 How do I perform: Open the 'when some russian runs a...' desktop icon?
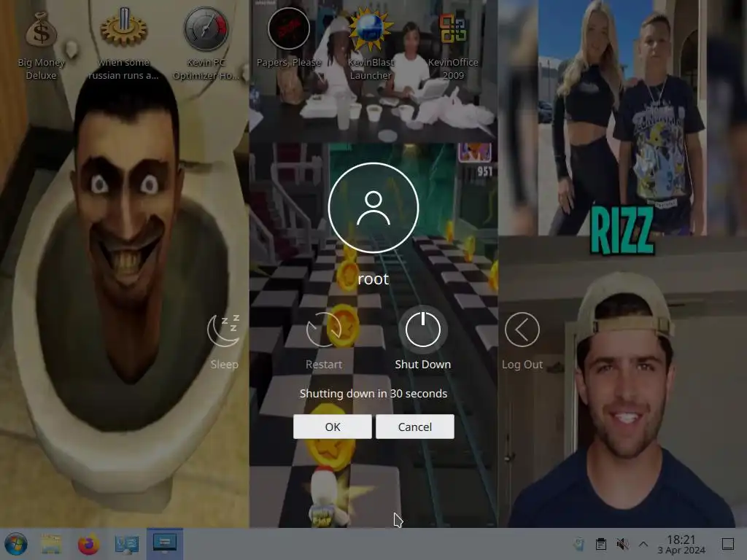[123, 45]
